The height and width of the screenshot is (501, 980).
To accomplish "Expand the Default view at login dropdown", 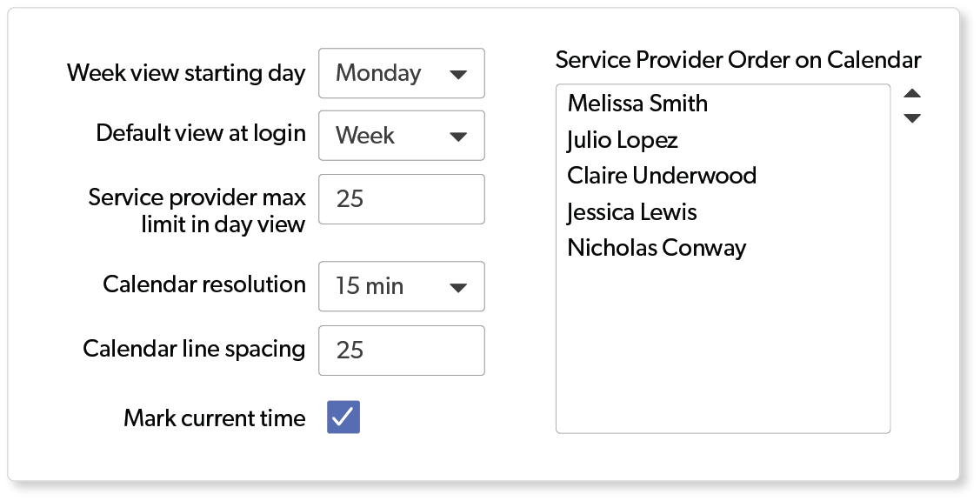I will 401,136.
